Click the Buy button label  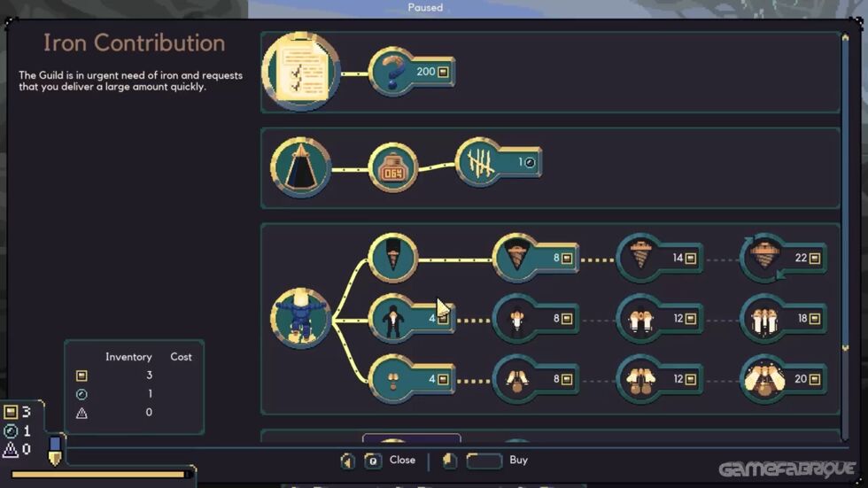519,460
